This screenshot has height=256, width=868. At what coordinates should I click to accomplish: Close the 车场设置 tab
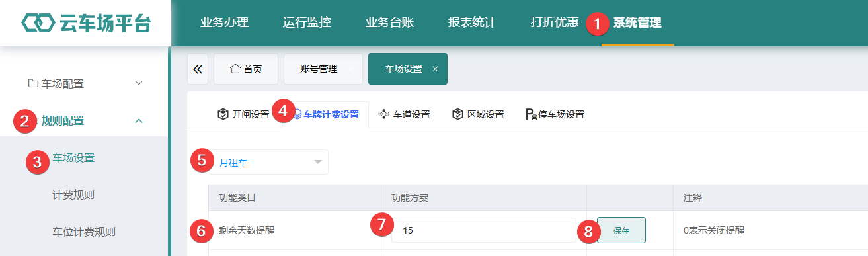435,69
